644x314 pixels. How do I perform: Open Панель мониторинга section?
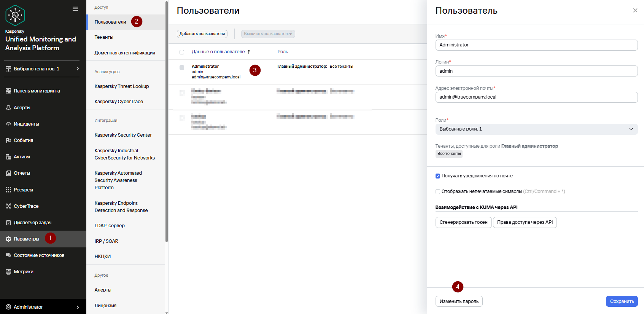pos(37,91)
